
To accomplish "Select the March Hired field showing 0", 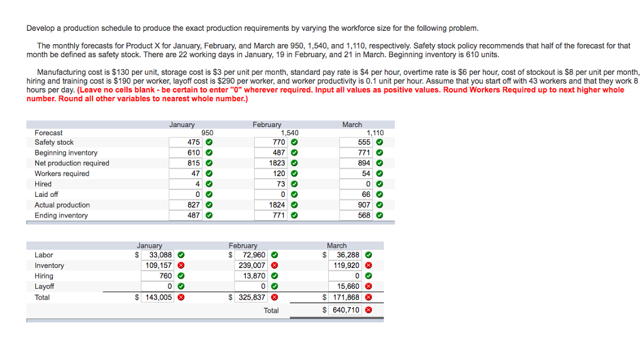I will click(356, 184).
